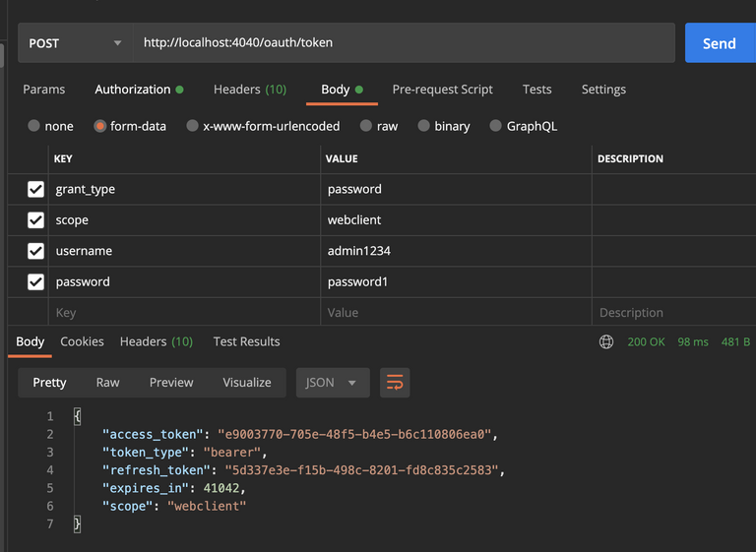Click the empty Key input field

click(x=184, y=313)
